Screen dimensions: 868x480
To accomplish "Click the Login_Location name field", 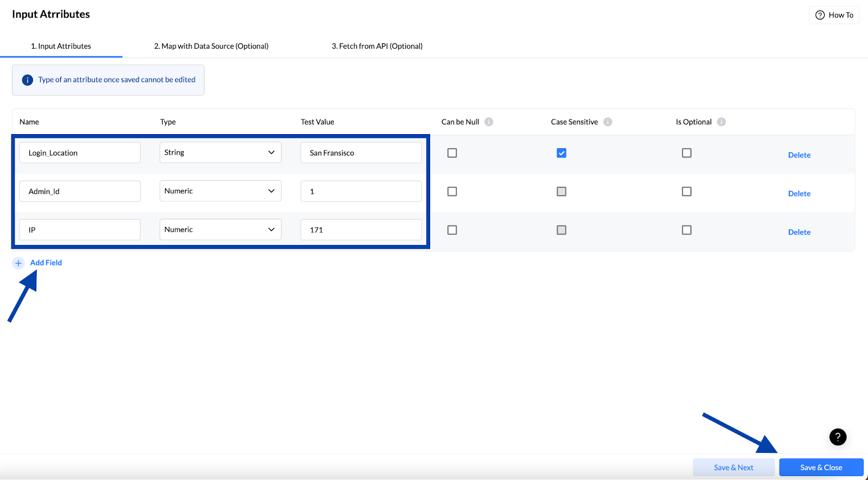I will [x=80, y=153].
